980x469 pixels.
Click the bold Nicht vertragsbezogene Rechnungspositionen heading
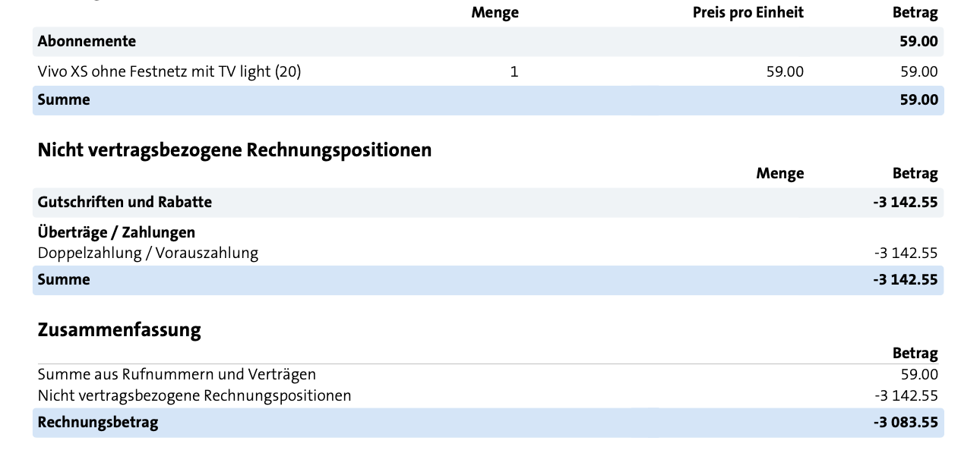(235, 150)
